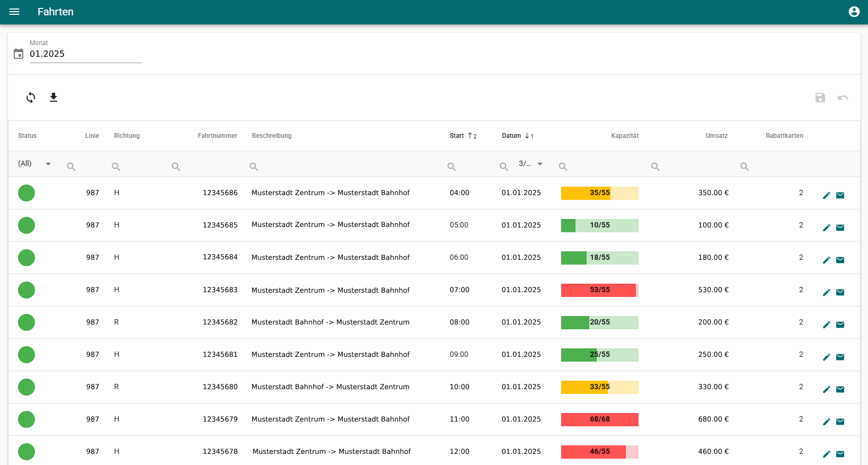
Task: Edit trip 12345679 with pencil icon
Action: click(x=827, y=422)
